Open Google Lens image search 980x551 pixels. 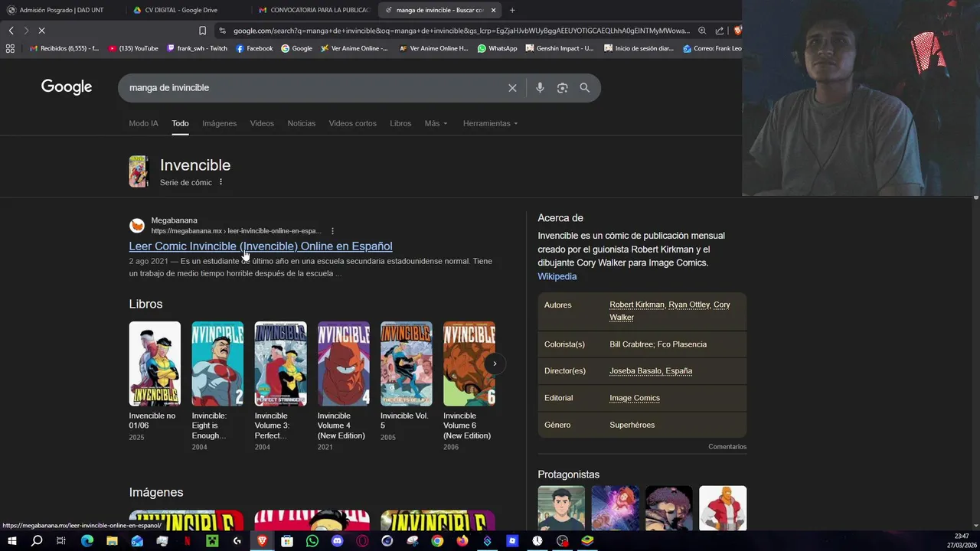pos(562,88)
